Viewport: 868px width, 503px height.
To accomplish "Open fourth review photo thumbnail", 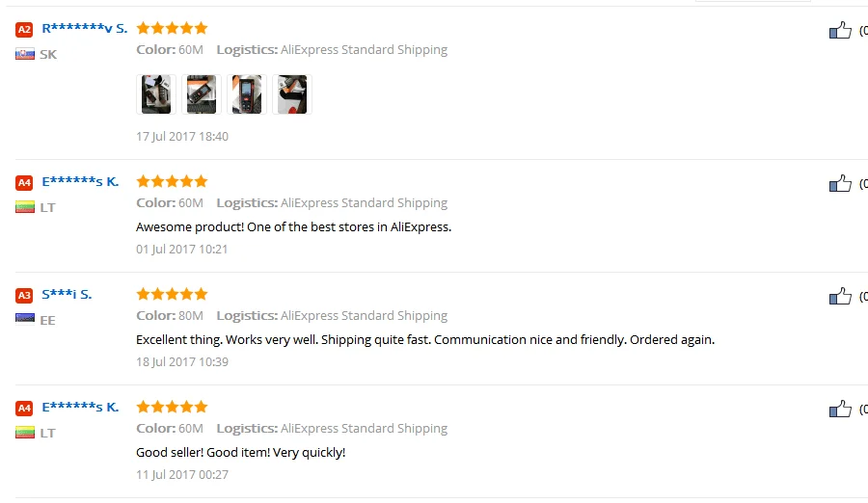I will (292, 94).
